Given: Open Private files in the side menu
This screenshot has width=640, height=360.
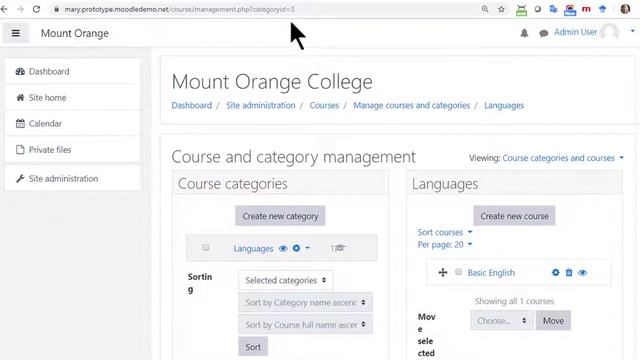Looking at the screenshot, I should [x=72, y=150].
